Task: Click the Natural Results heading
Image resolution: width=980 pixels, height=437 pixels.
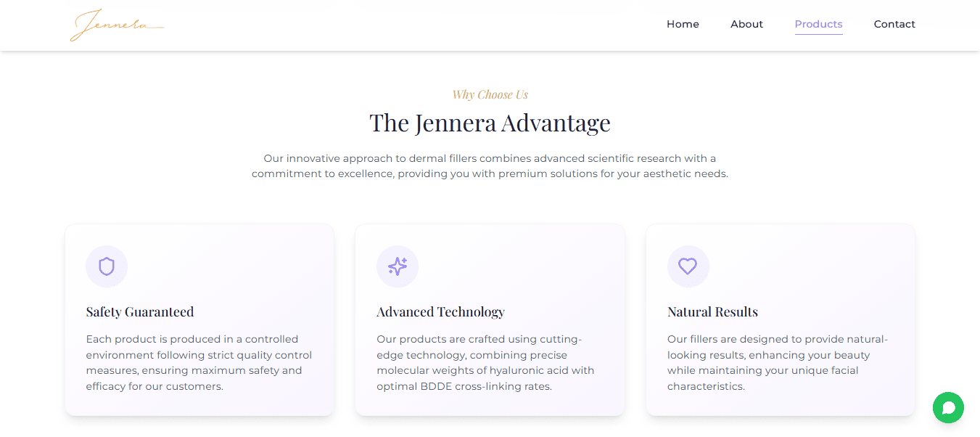Action: coord(712,312)
